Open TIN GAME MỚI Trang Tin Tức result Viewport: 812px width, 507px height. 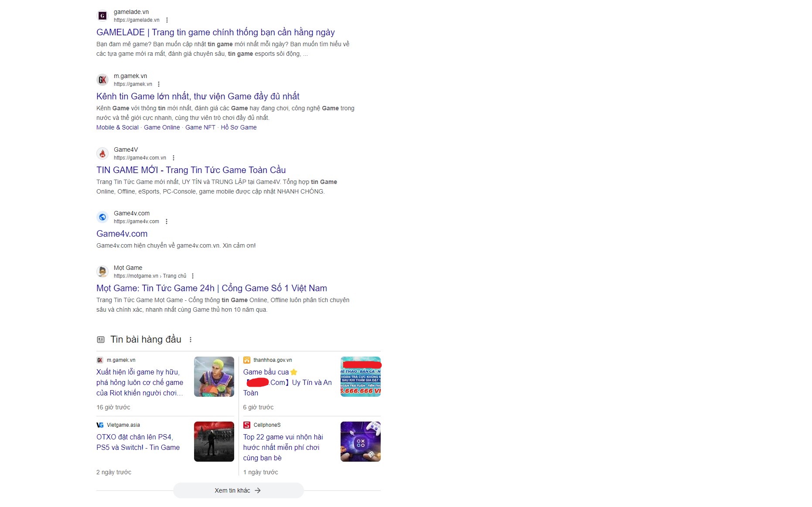point(191,170)
